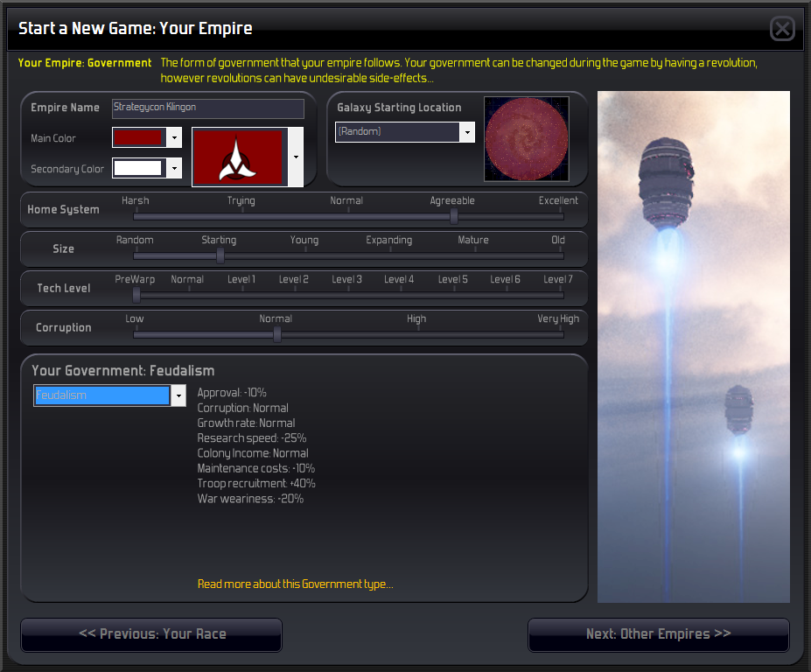Go back to Previous: Your Race
Viewport: 811px width, 672px height.
coord(151,634)
